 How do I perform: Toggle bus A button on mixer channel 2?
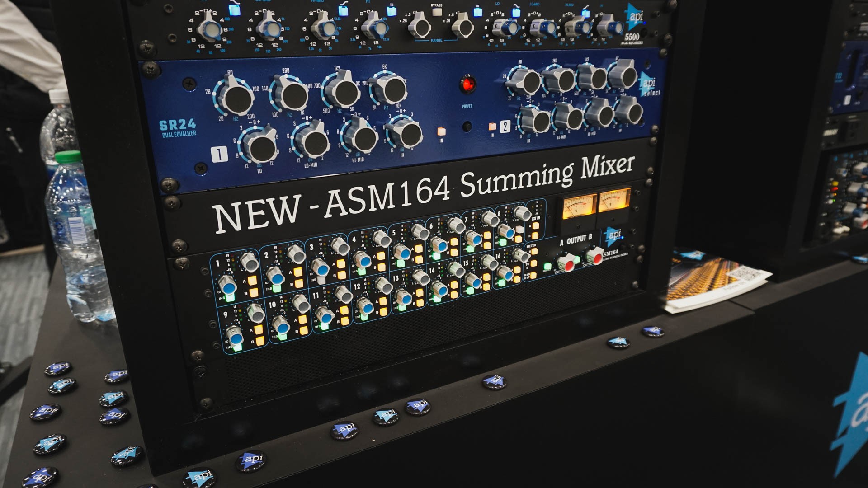click(297, 272)
